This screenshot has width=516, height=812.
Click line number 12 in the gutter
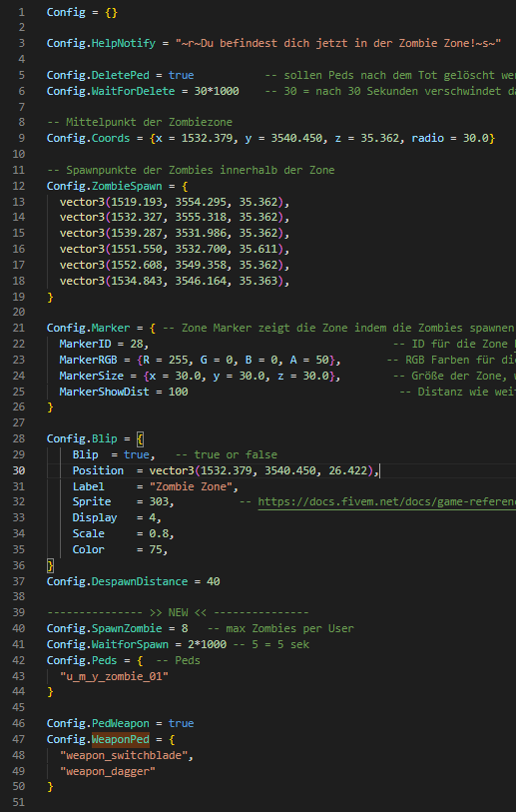pos(19,186)
